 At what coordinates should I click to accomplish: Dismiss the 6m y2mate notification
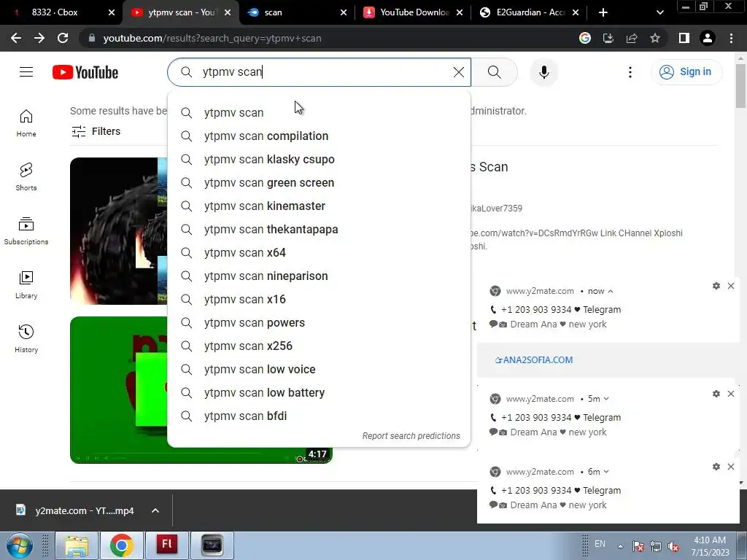coord(731,467)
